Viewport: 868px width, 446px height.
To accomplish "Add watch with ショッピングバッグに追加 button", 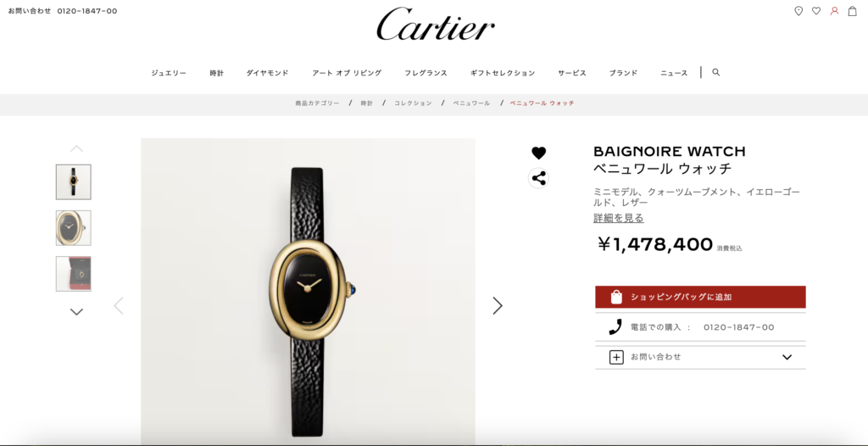I will (700, 297).
